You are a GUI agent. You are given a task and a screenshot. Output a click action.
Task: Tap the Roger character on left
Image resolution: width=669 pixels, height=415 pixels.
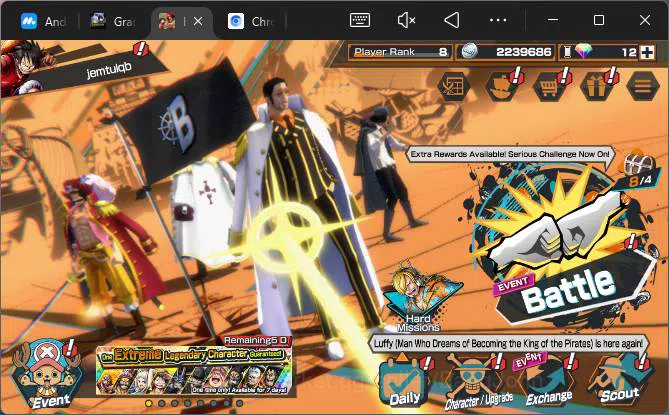pyautogui.click(x=109, y=252)
